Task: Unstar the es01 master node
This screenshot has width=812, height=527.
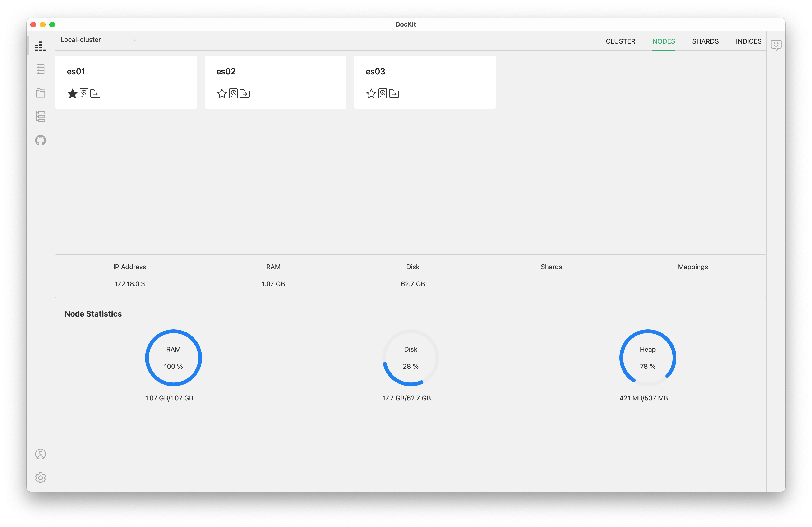Action: pos(73,93)
